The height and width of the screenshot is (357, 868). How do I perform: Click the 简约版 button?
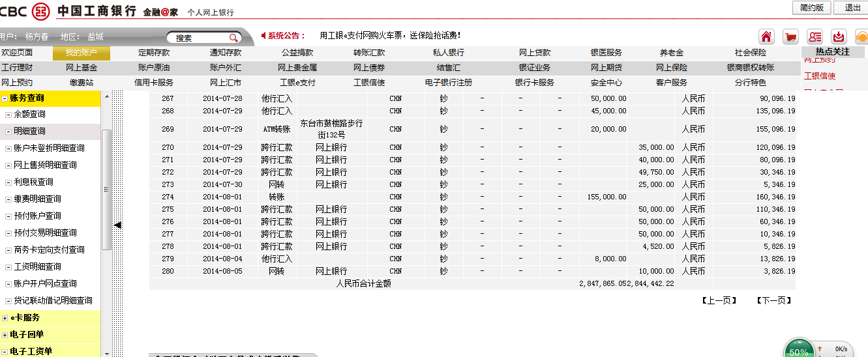[811, 7]
